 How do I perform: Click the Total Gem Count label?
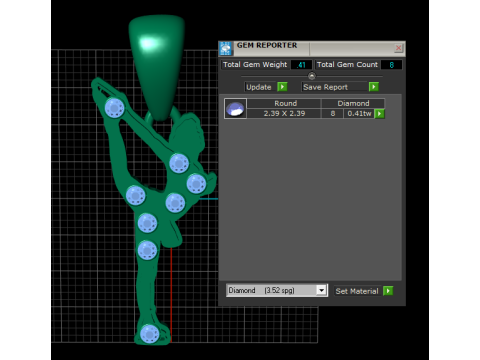(x=347, y=65)
